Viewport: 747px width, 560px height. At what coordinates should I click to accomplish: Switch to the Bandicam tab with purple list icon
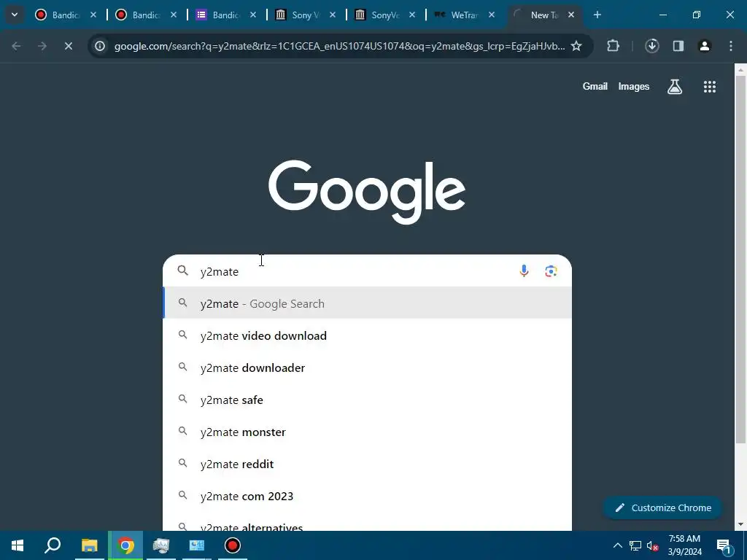coord(225,15)
